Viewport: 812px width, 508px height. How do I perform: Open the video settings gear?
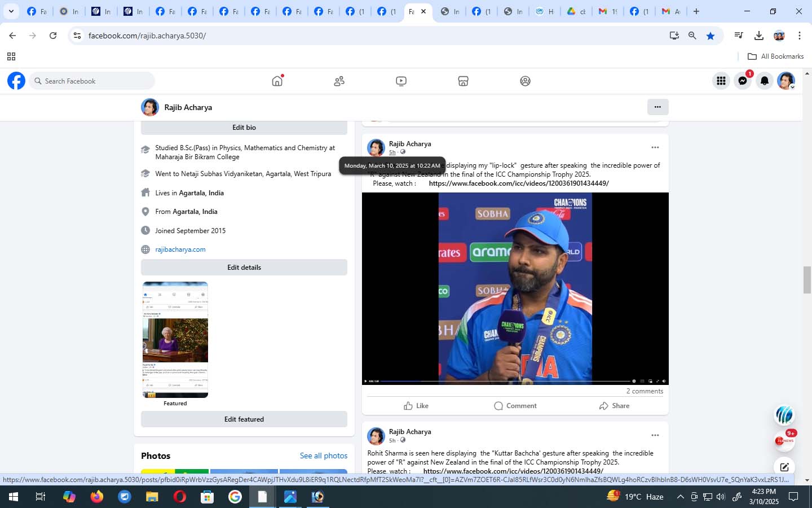634,381
